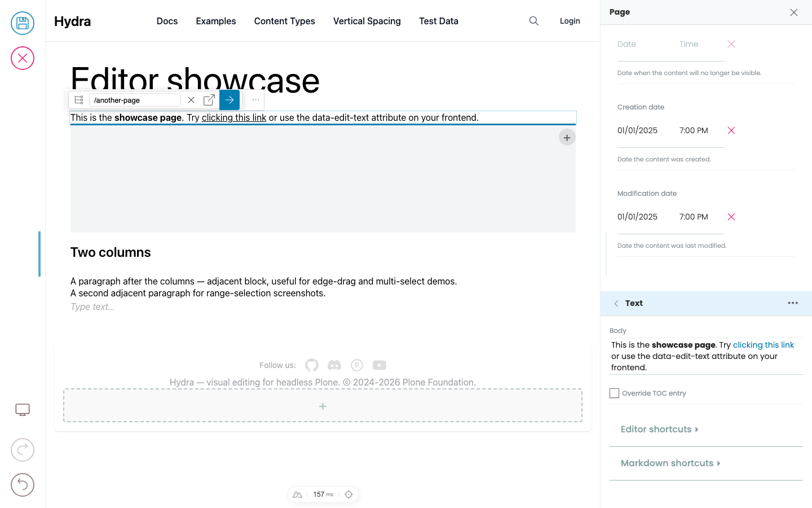Open the Content Types menu item
The image size is (812, 508).
click(x=285, y=21)
